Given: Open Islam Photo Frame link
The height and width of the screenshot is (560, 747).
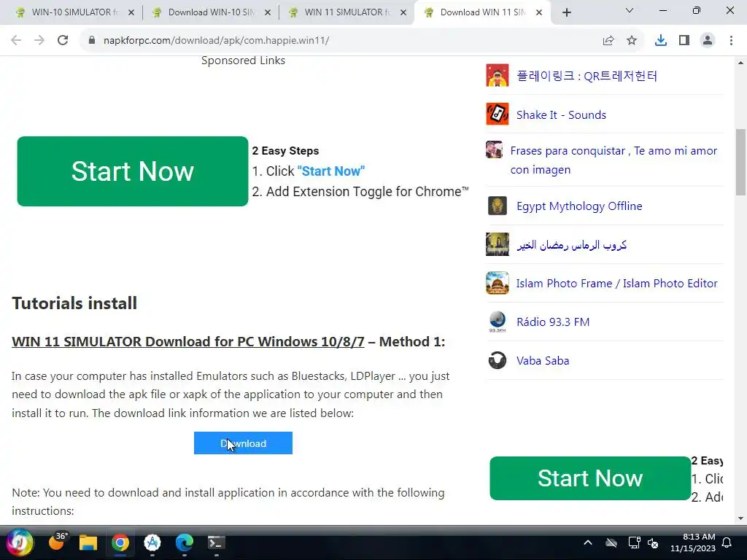Looking at the screenshot, I should [617, 284].
